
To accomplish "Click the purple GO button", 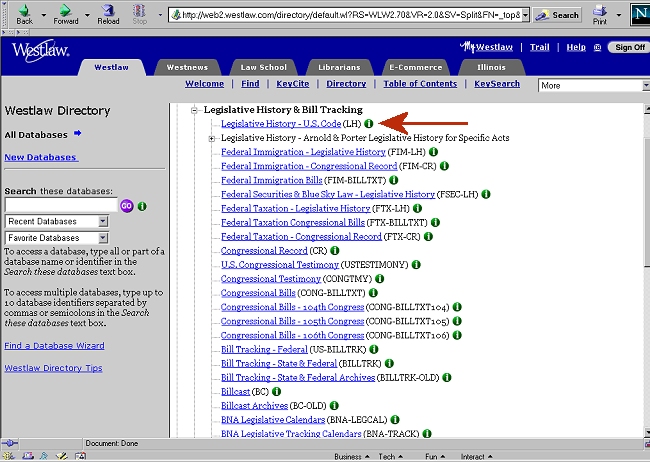I will tap(127, 206).
